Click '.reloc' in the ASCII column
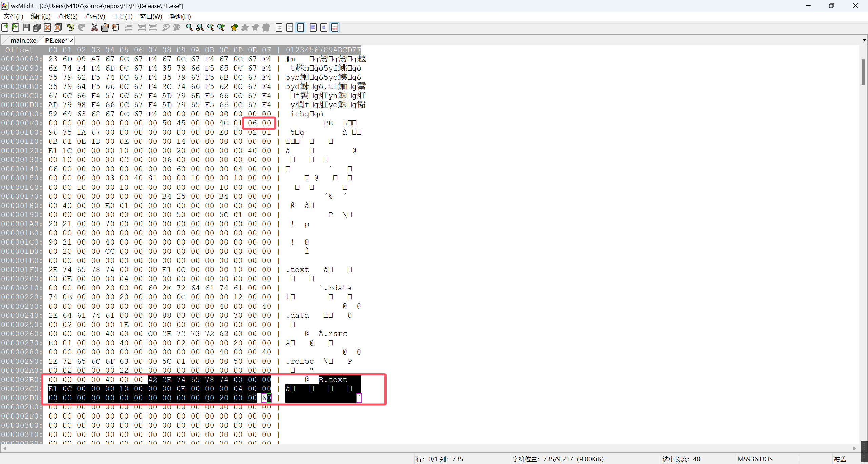Viewport: 868px width, 464px height. click(300, 361)
